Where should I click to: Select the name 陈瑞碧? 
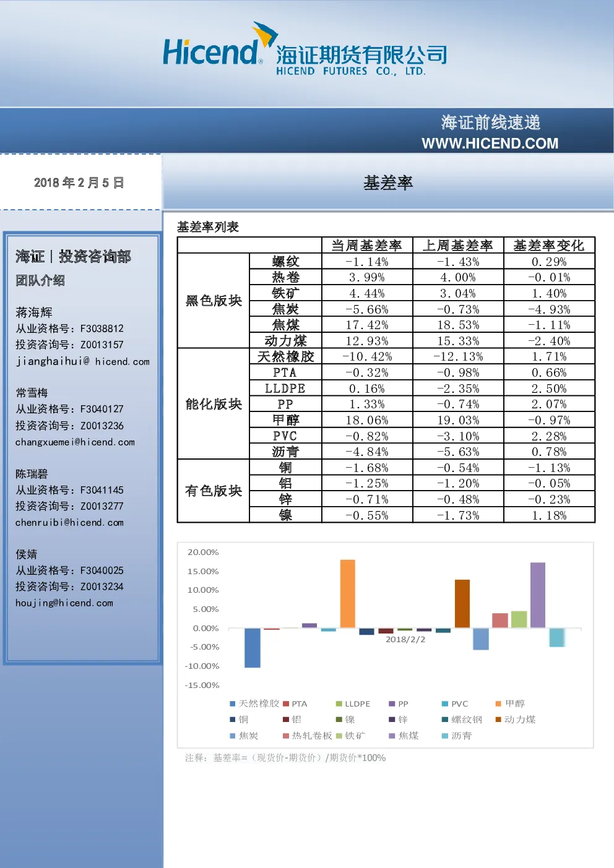coord(32,474)
